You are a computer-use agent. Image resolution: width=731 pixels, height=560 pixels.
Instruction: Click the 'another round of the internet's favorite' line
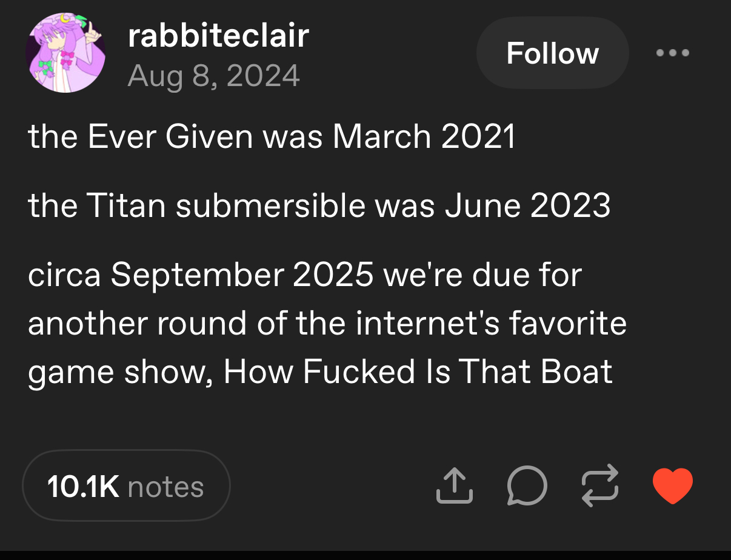pos(327,322)
